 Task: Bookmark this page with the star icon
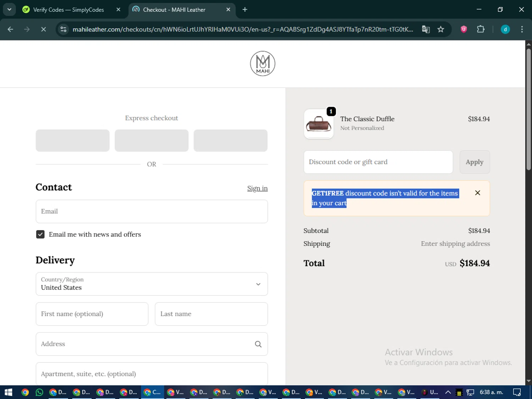(x=441, y=29)
